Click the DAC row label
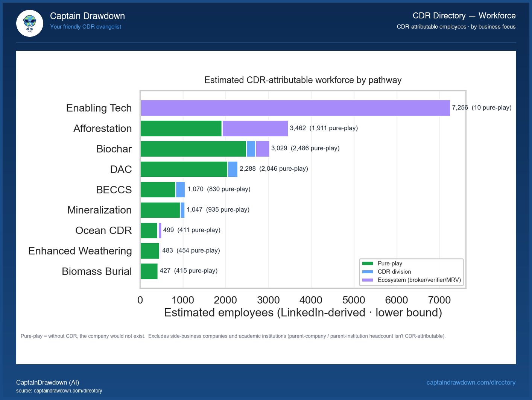Screen dimensions: 532x400 (121, 169)
